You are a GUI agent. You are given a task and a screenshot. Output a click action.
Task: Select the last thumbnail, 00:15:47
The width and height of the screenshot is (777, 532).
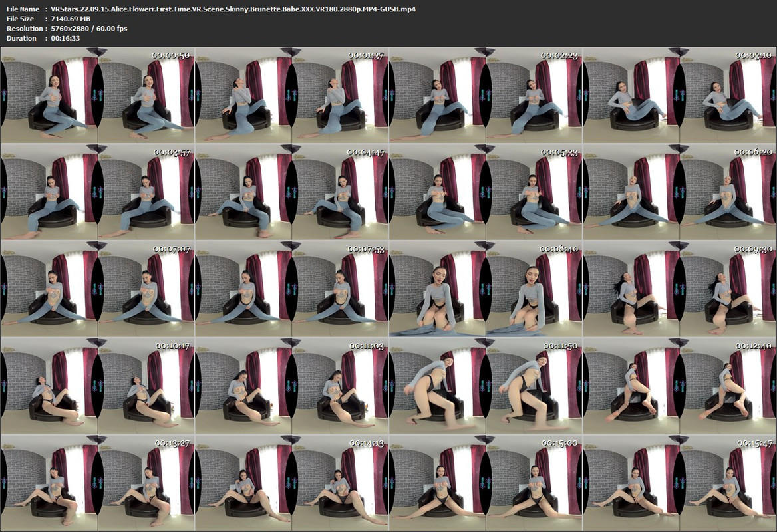[x=679, y=483]
